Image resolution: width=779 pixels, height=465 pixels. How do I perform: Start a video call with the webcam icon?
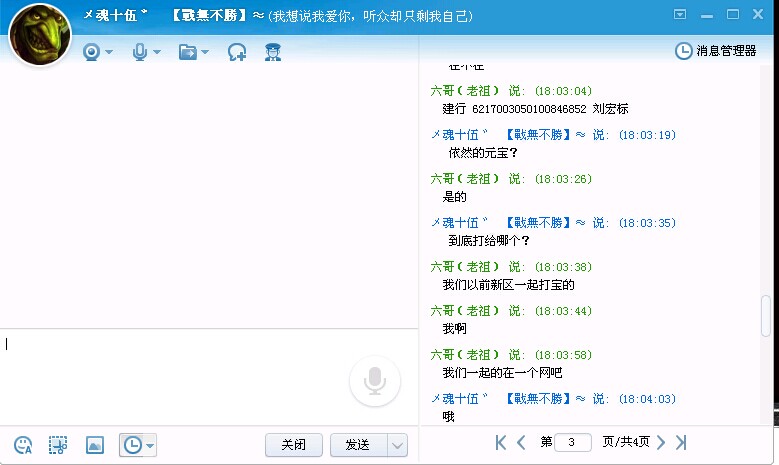pyautogui.click(x=91, y=52)
